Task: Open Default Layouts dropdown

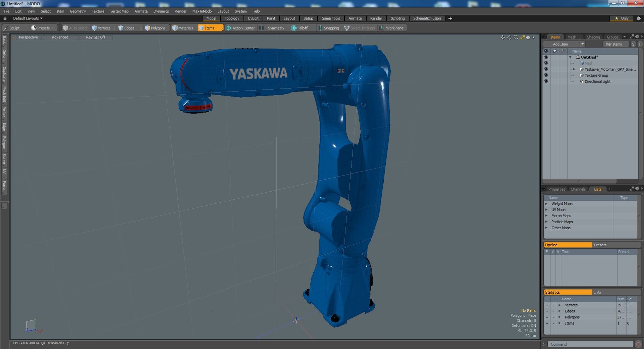Action: click(28, 18)
